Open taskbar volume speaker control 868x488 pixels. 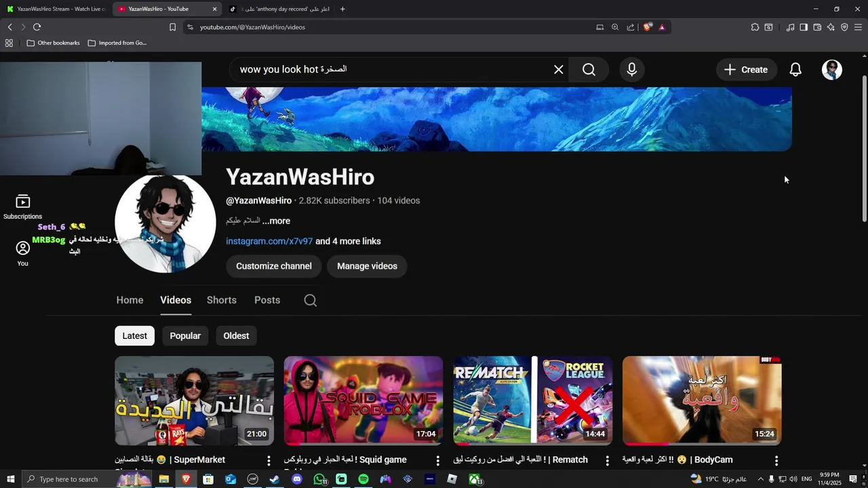coord(793,479)
